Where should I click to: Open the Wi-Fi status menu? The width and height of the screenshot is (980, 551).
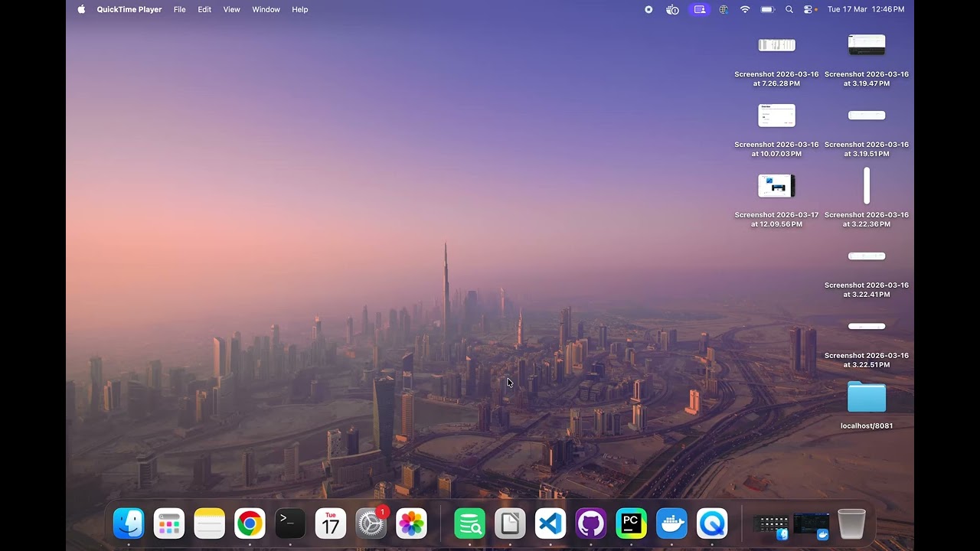[x=745, y=9]
